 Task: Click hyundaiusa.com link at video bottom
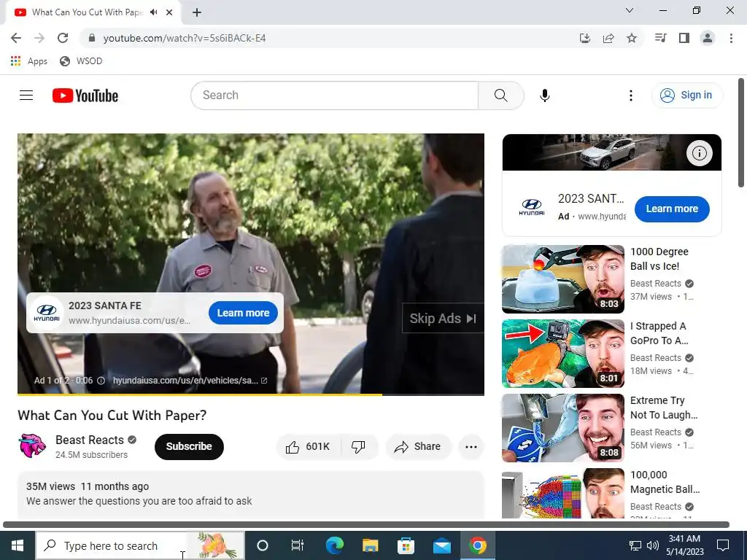click(x=190, y=381)
